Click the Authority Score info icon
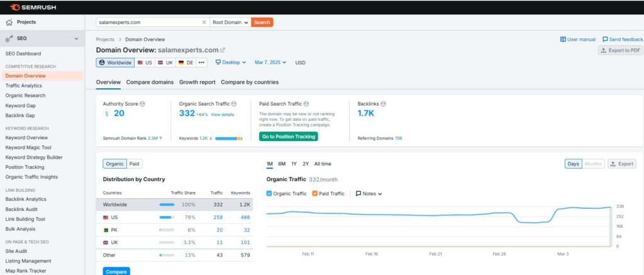Viewport: 644px width, 275px height. pyautogui.click(x=142, y=104)
